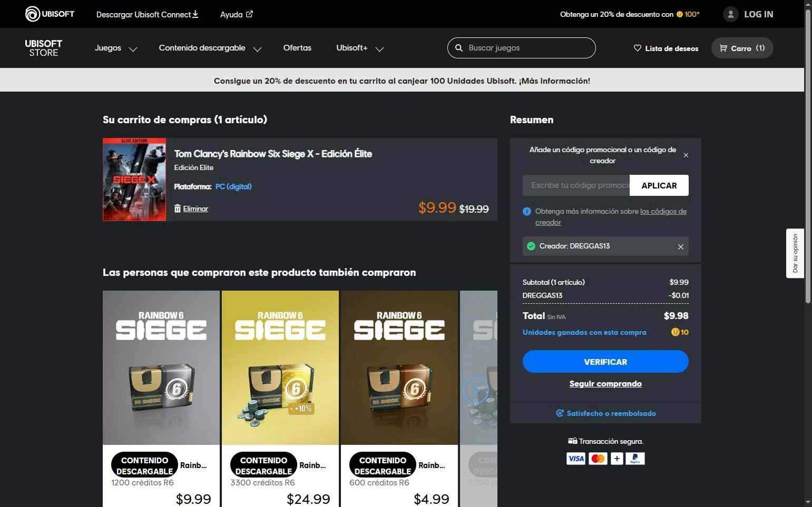The width and height of the screenshot is (812, 507).
Task: Go to Ofertas page
Action: point(297,48)
